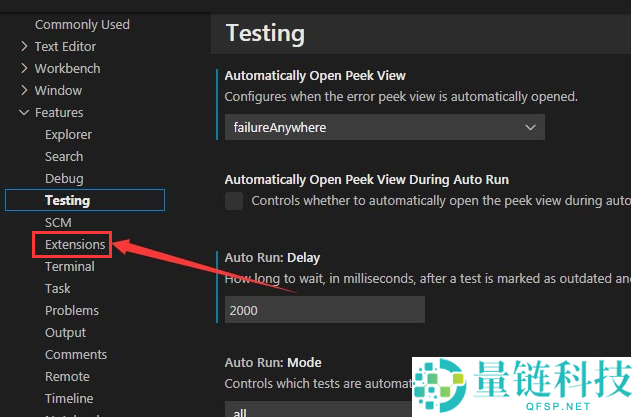This screenshot has width=632, height=417.
Task: Select the Testing settings category
Action: coord(67,200)
